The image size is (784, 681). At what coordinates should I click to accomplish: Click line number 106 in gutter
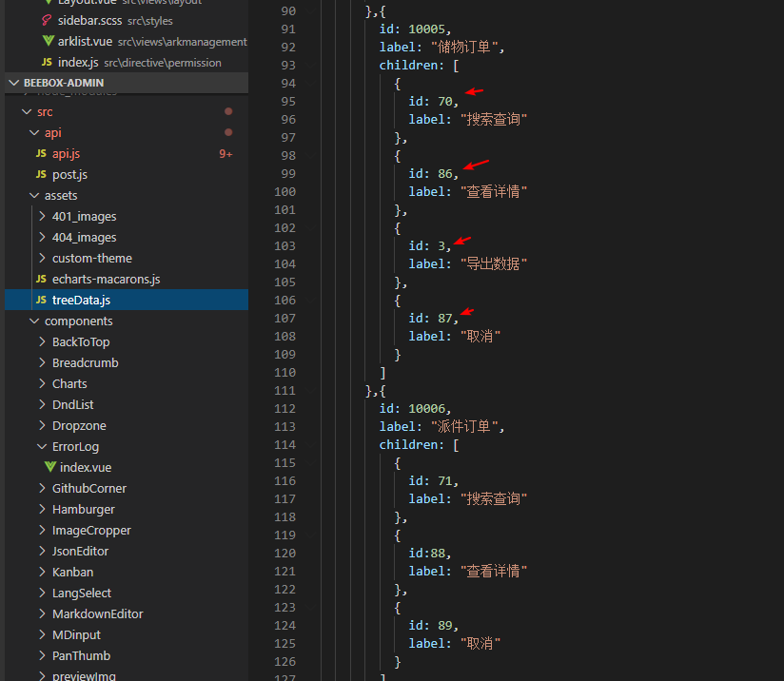click(285, 301)
